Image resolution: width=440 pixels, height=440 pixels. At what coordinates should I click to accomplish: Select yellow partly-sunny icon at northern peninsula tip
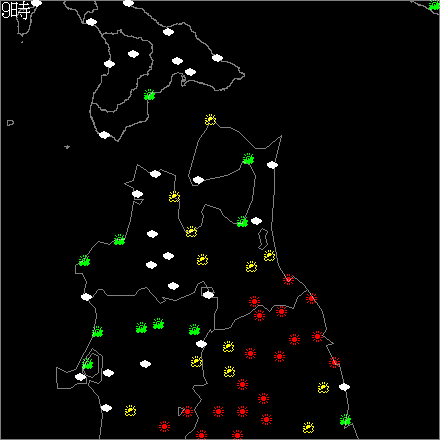[210, 119]
